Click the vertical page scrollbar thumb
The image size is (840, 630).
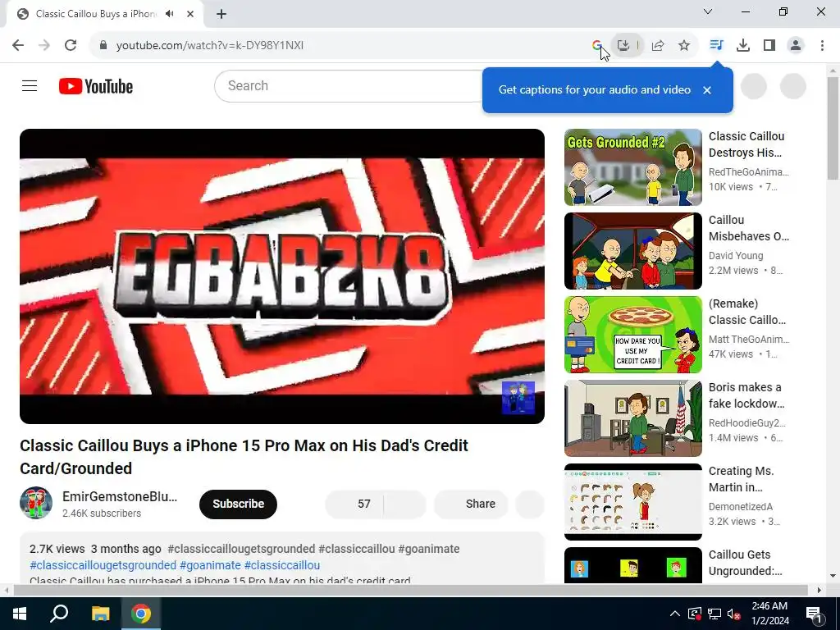pyautogui.click(x=833, y=129)
